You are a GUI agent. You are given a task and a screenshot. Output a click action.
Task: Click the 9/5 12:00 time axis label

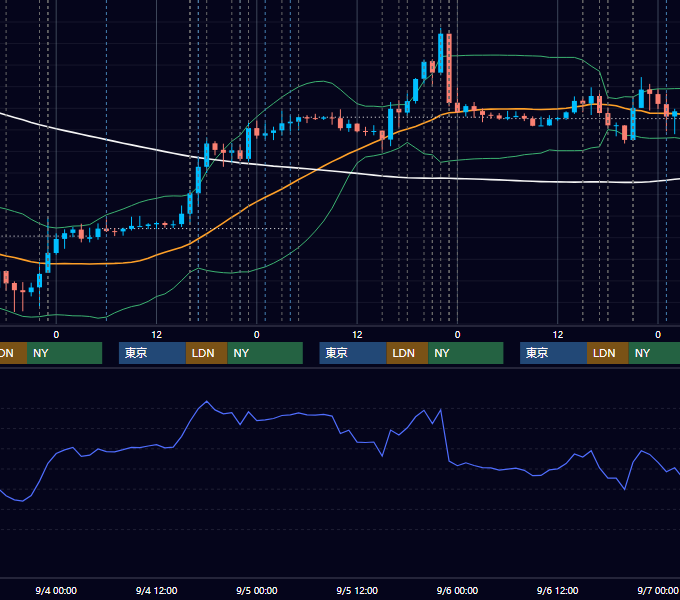357,590
